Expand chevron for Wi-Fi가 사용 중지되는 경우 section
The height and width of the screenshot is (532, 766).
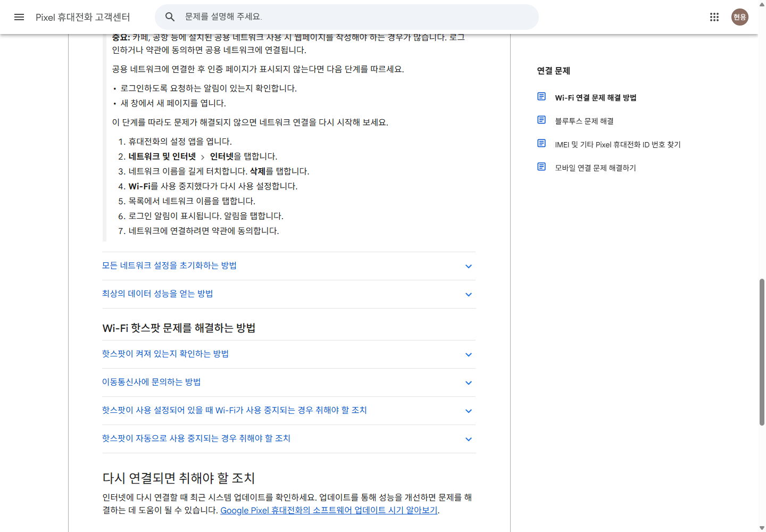[469, 411]
